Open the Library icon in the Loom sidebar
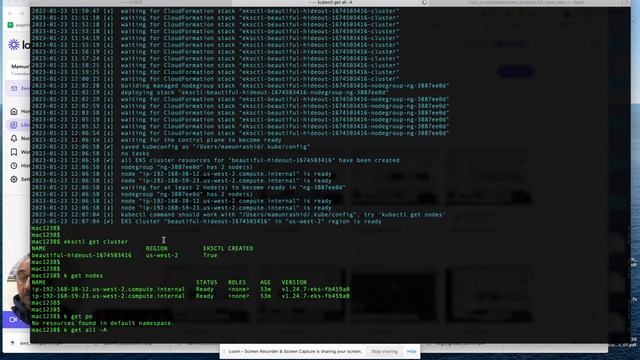This screenshot has height=360, width=640. (14, 125)
